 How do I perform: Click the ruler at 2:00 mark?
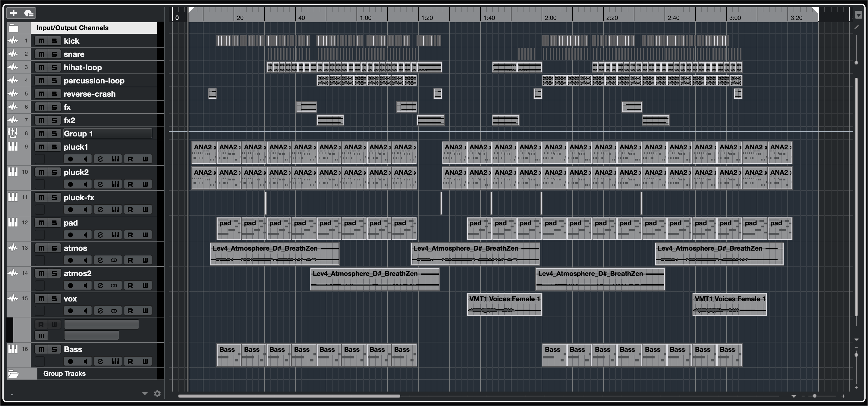tap(550, 17)
